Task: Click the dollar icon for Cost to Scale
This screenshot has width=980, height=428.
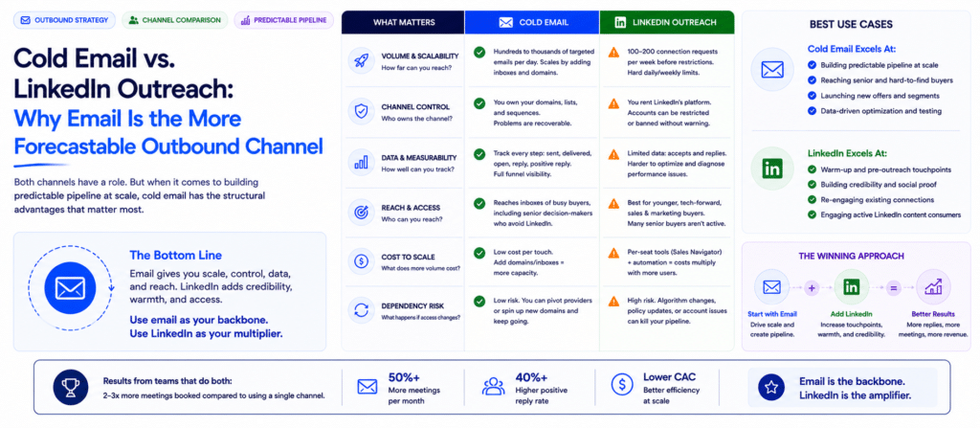Action: point(361,262)
